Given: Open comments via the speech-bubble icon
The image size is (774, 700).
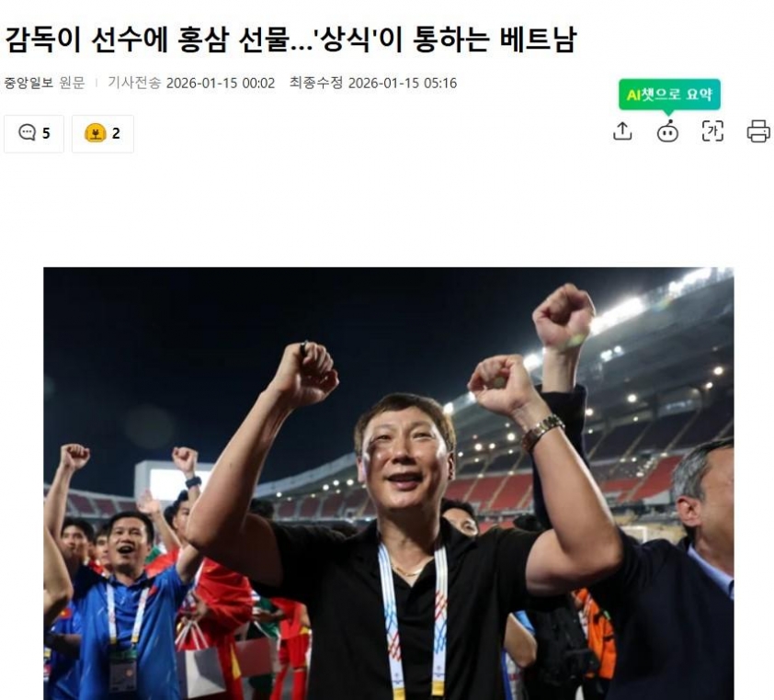Looking at the screenshot, I should 27,132.
